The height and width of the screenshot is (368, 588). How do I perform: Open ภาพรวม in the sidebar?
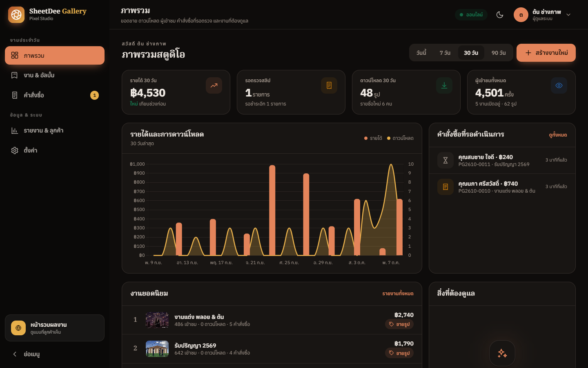tap(55, 56)
